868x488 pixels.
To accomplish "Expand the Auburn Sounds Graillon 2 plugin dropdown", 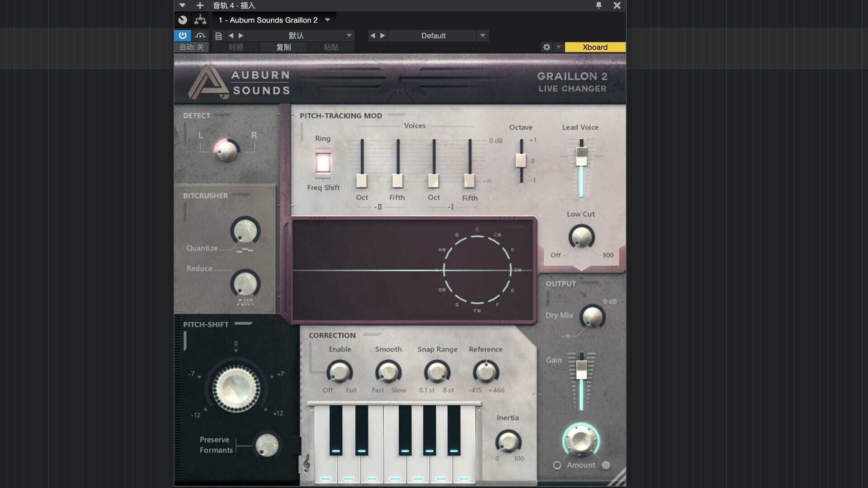I will tap(327, 20).
